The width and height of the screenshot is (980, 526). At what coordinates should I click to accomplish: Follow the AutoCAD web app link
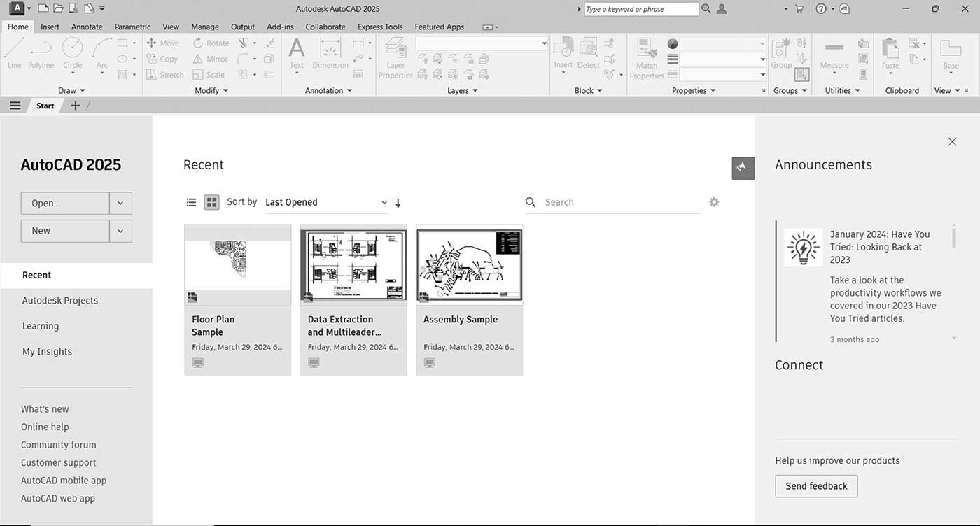click(x=58, y=499)
